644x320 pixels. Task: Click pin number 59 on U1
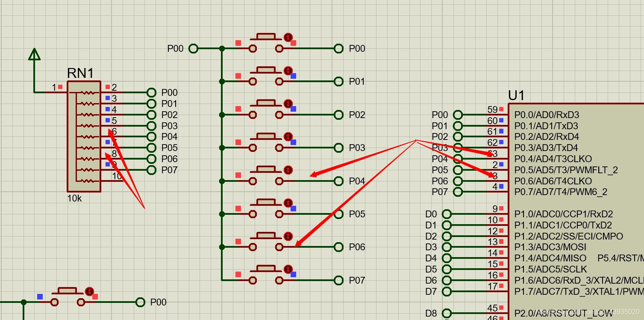[492, 110]
